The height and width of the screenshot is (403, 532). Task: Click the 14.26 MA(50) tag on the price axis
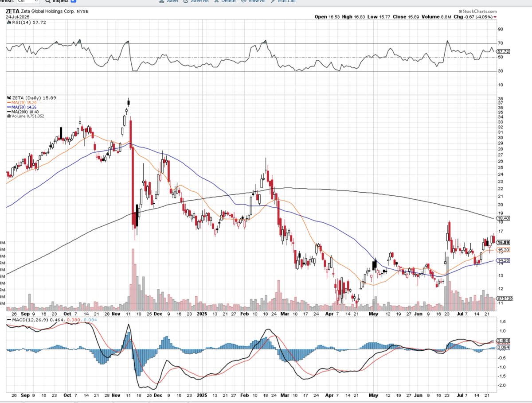coord(504,260)
